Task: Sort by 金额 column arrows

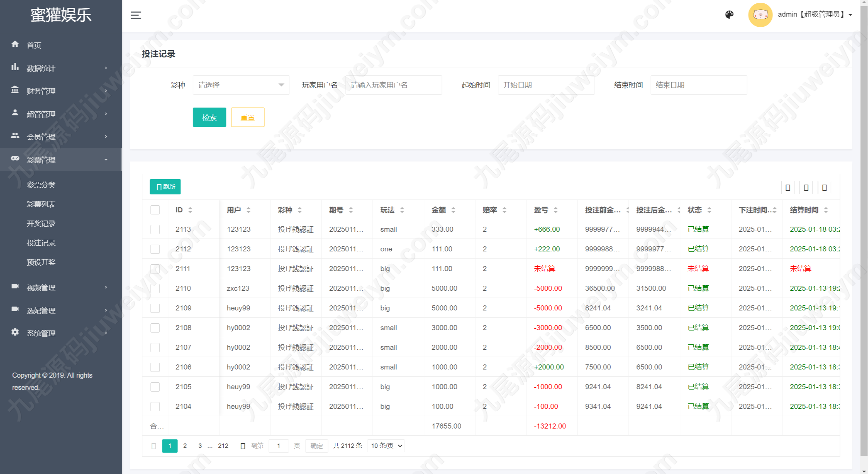Action: pos(453,210)
